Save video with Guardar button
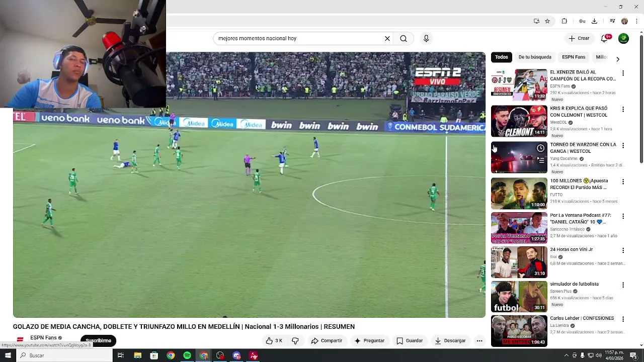 [x=410, y=340]
